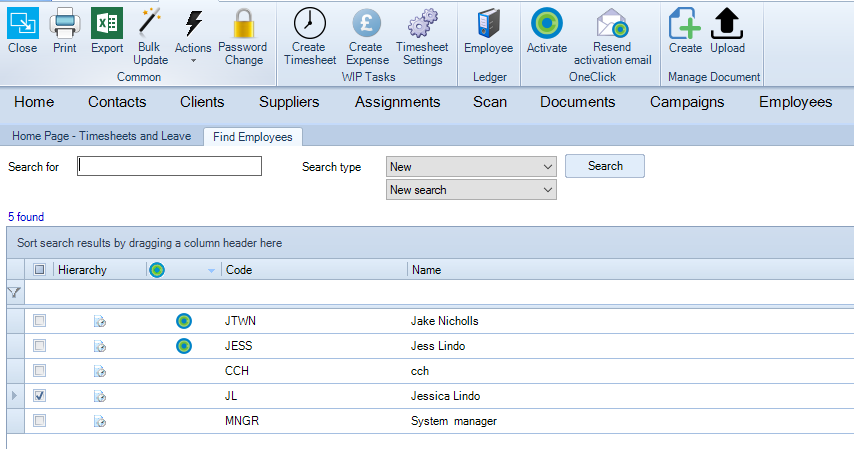Click the MNGR code cell
This screenshot has width=854, height=449.
click(x=242, y=421)
